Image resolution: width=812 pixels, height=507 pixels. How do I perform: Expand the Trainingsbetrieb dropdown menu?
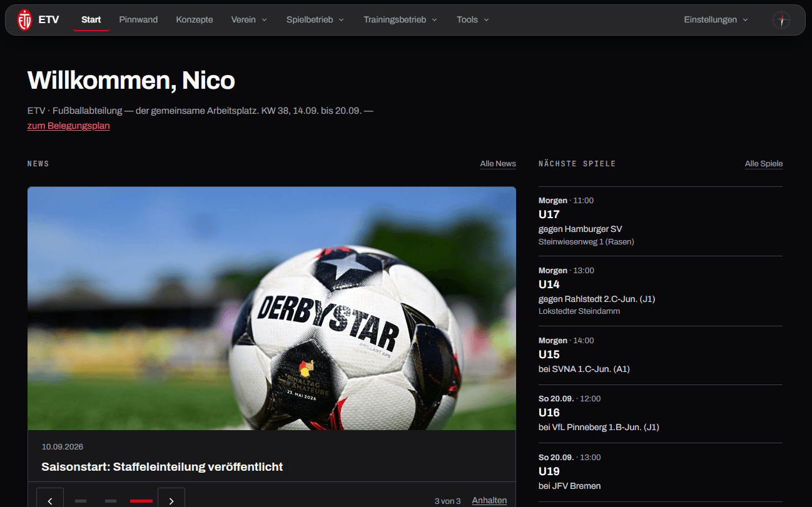400,20
